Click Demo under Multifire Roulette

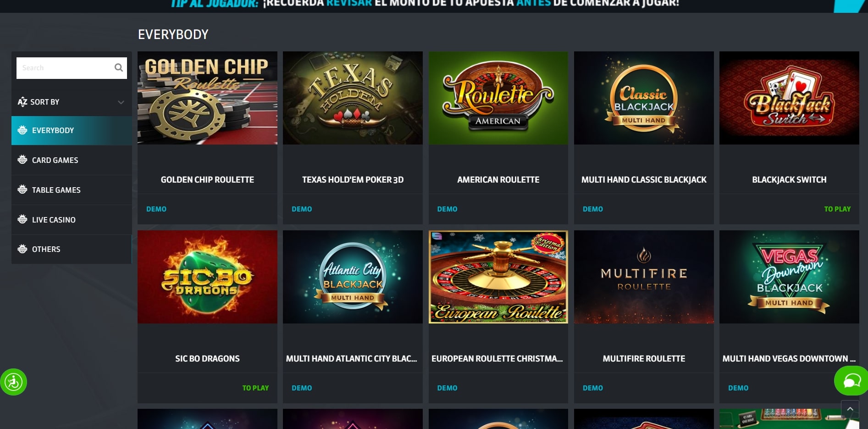(593, 388)
